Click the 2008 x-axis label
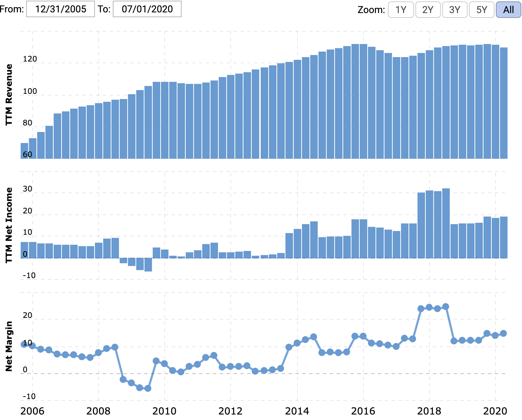Image resolution: width=522 pixels, height=420 pixels. coord(98,411)
